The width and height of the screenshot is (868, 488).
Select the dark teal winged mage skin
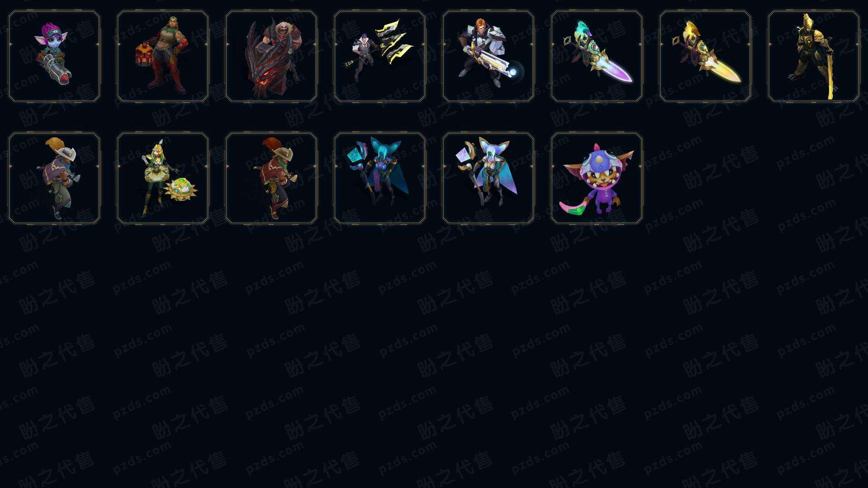[380, 178]
